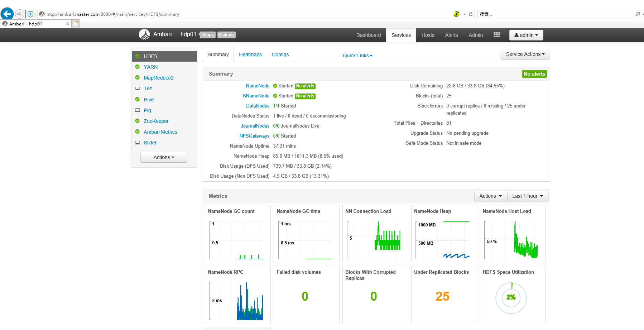Close the Ambari - hdp01 tab

click(68, 24)
